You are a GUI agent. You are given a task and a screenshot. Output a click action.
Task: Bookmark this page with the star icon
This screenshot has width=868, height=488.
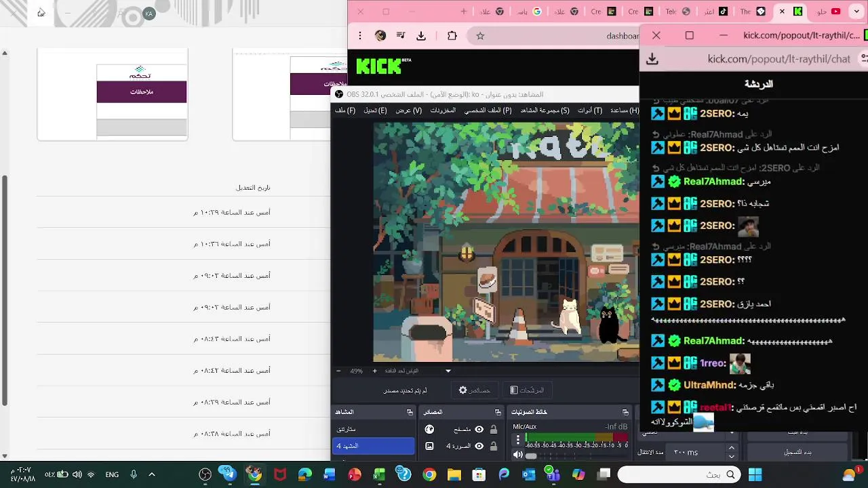(480, 36)
